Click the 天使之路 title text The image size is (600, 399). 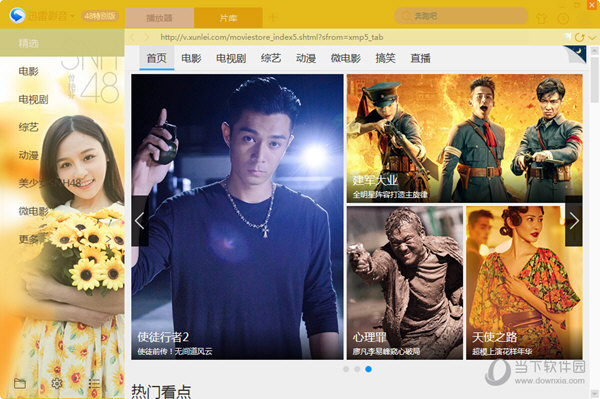(x=494, y=337)
